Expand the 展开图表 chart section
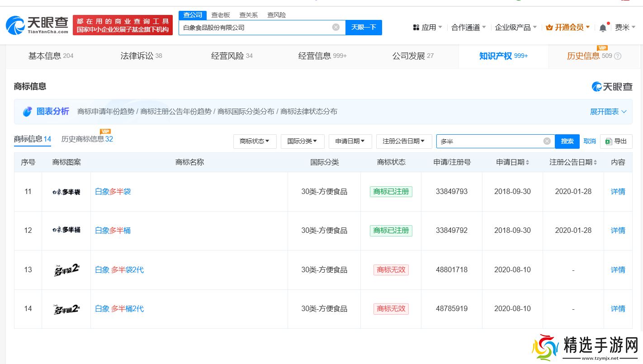The image size is (643, 364). [x=608, y=112]
